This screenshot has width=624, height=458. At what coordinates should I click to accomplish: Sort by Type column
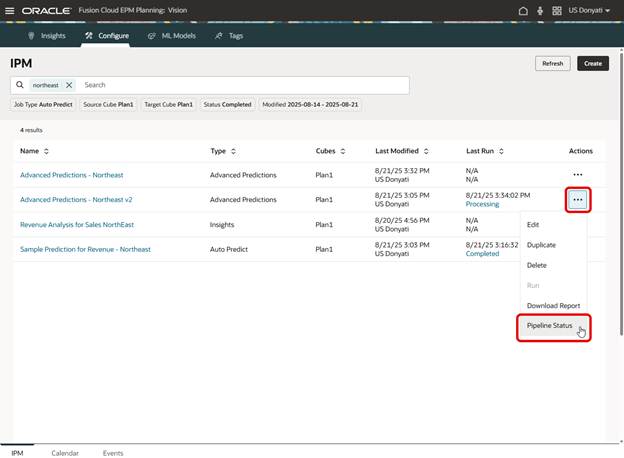[x=233, y=151]
